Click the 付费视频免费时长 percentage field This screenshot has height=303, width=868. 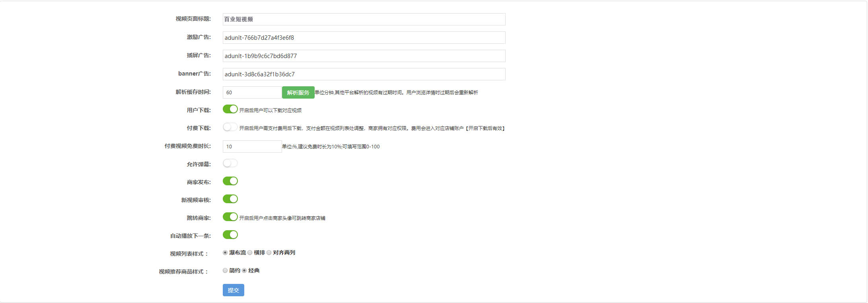(252, 147)
